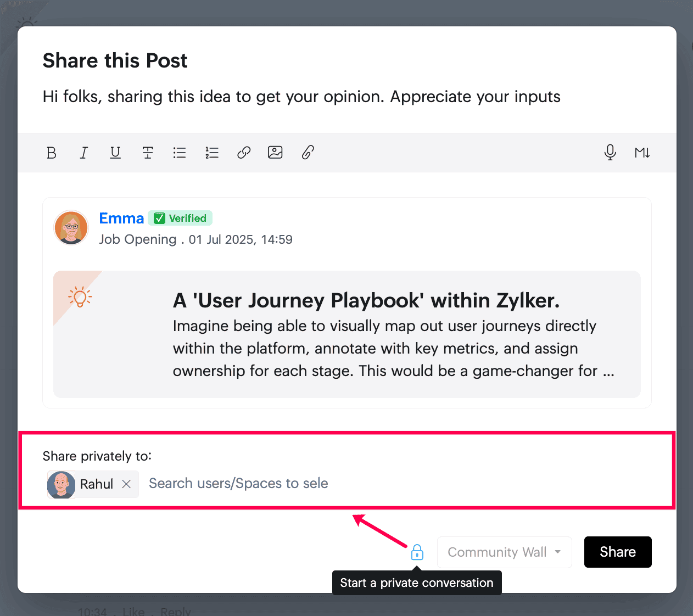Insert an image into the post
The image size is (693, 616).
[275, 152]
